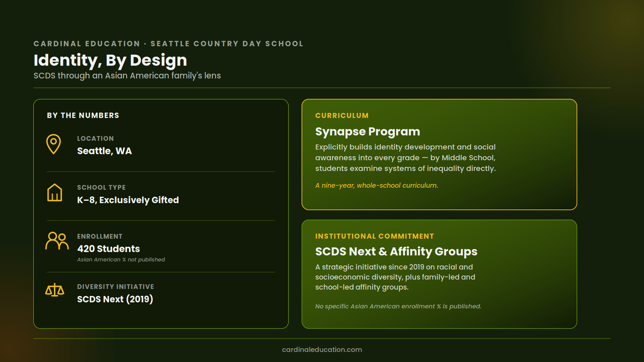Select 'SCDS Next & Affinity Groups' heading
Image resolution: width=644 pixels, height=362 pixels.
[396, 251]
